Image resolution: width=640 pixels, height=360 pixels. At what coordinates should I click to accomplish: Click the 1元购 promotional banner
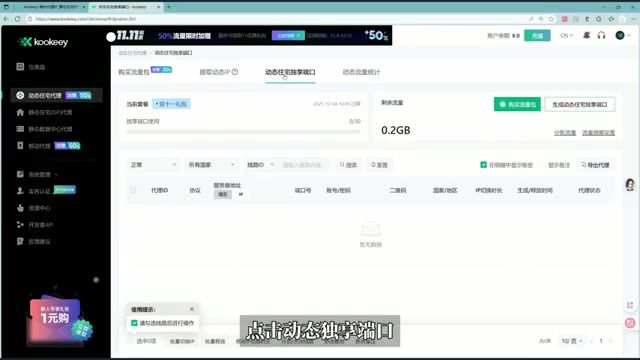tap(60, 320)
